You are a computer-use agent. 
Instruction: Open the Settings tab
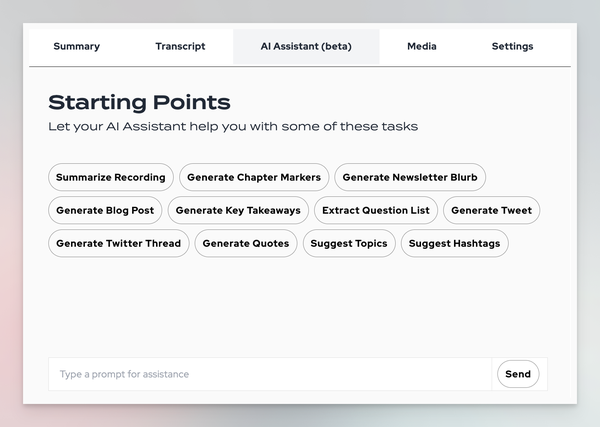[512, 46]
